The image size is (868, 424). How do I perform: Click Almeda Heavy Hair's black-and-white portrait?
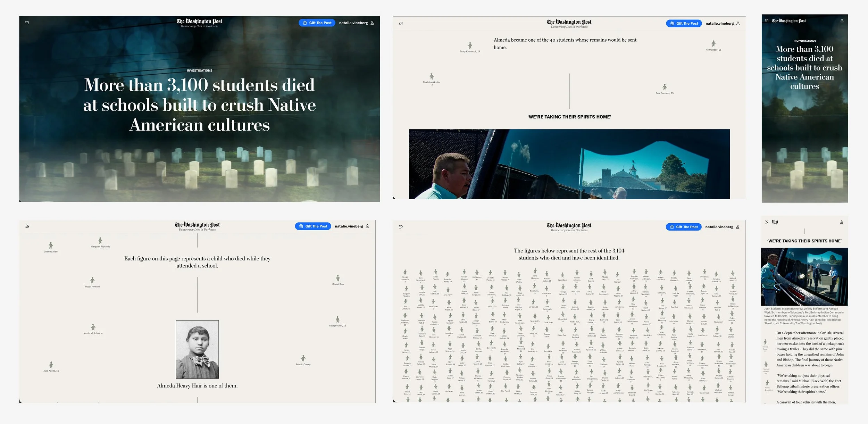click(197, 349)
